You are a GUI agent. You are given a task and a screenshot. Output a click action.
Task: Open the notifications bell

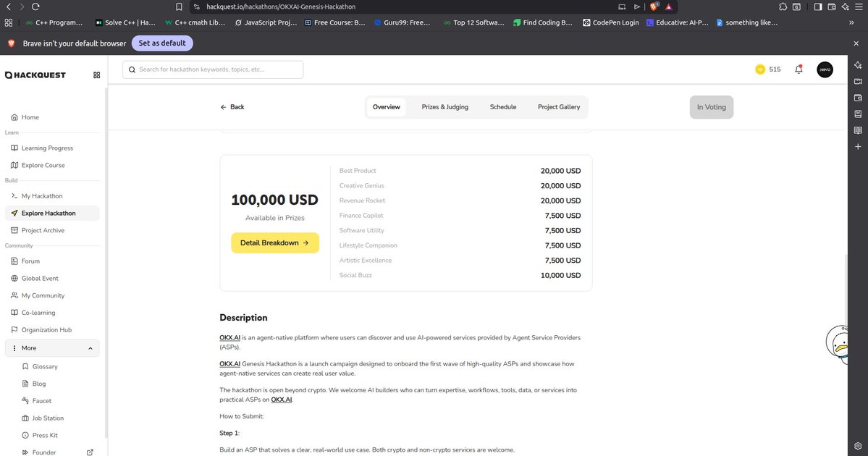pyautogui.click(x=799, y=69)
